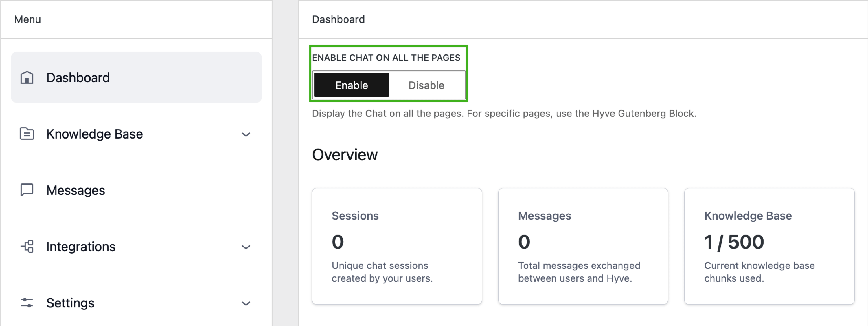This screenshot has width=868, height=326.
Task: Click the Messages speech bubble icon
Action: point(27,190)
